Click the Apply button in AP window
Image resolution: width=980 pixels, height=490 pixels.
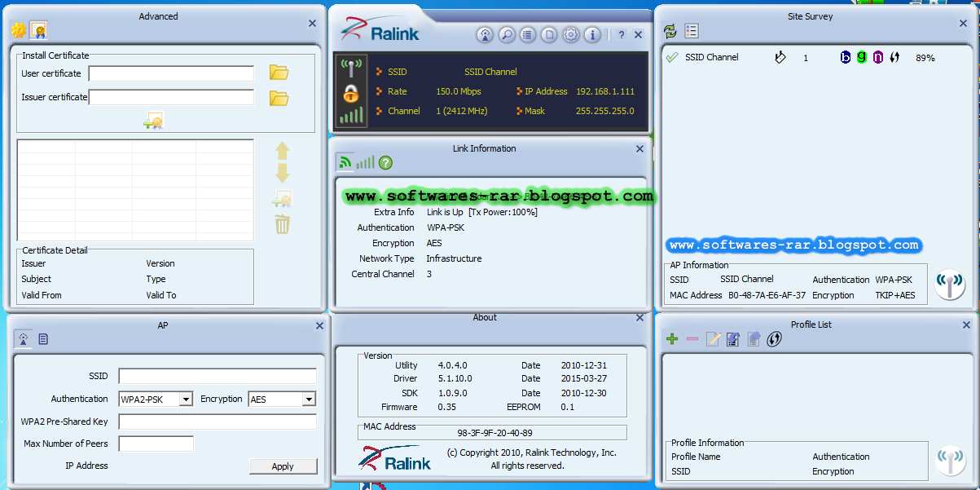point(283,466)
